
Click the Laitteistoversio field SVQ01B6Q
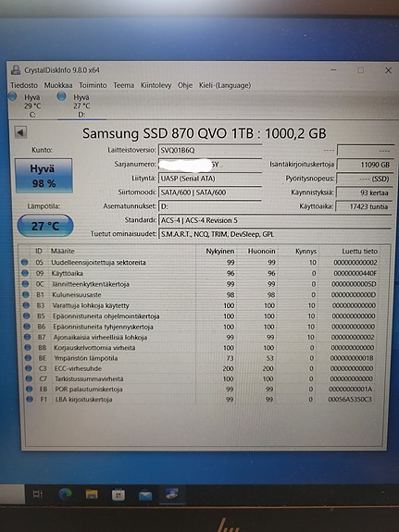(x=210, y=150)
